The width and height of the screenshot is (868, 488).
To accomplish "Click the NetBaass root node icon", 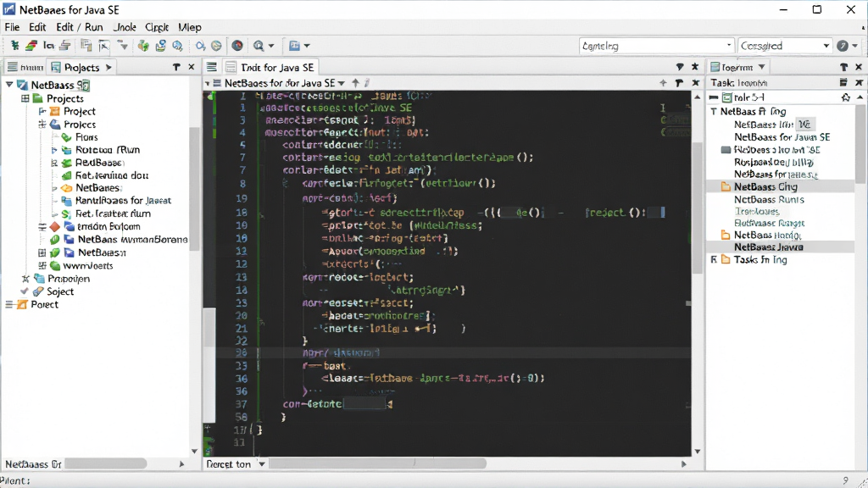I will click(x=22, y=85).
